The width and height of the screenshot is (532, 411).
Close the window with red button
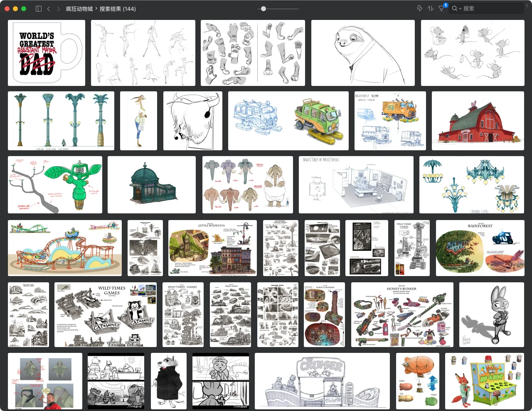[x=7, y=8]
